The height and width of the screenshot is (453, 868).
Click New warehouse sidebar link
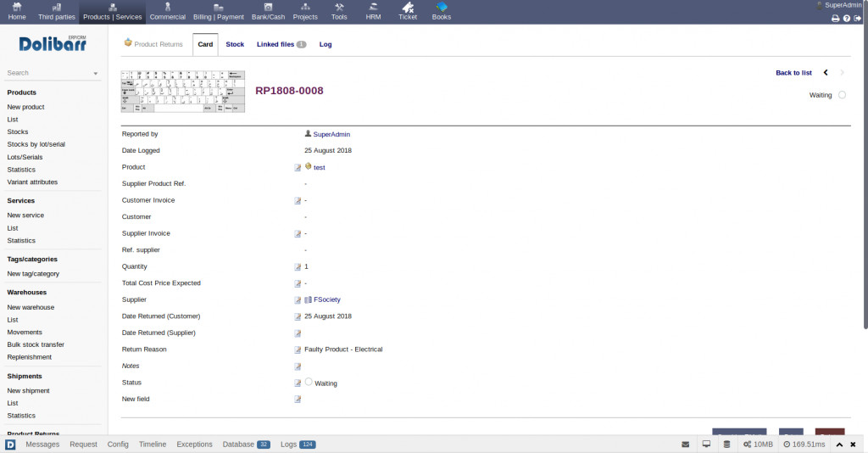[x=31, y=307]
